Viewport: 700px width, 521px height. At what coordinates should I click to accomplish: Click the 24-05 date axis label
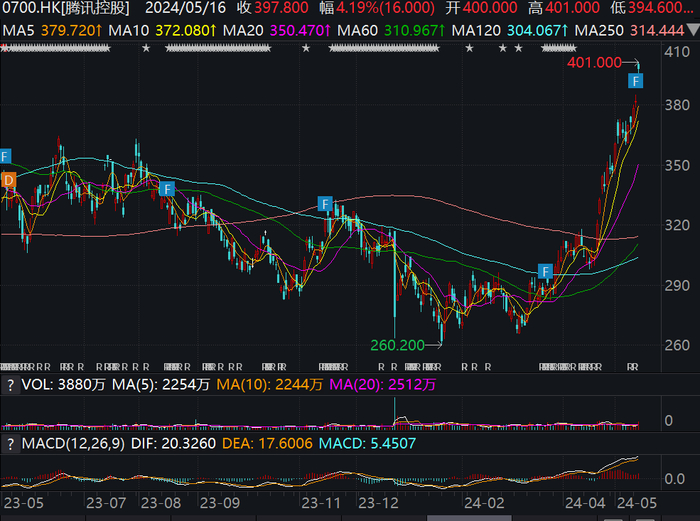(x=637, y=503)
